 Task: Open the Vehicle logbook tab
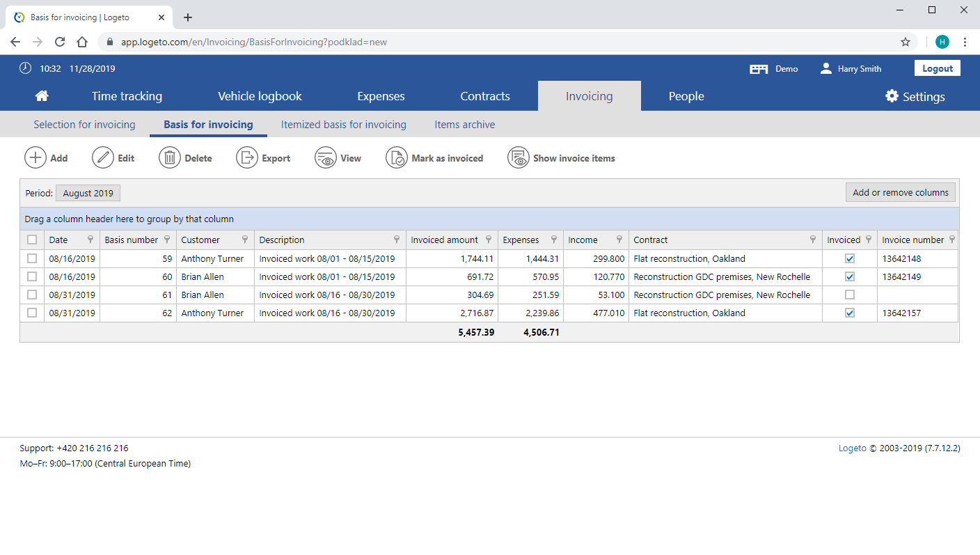pyautogui.click(x=260, y=96)
